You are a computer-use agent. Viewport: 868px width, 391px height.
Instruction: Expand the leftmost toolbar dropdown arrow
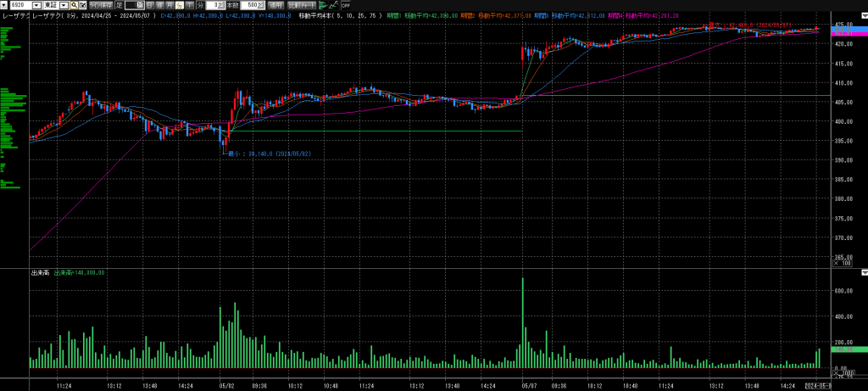click(x=4, y=5)
